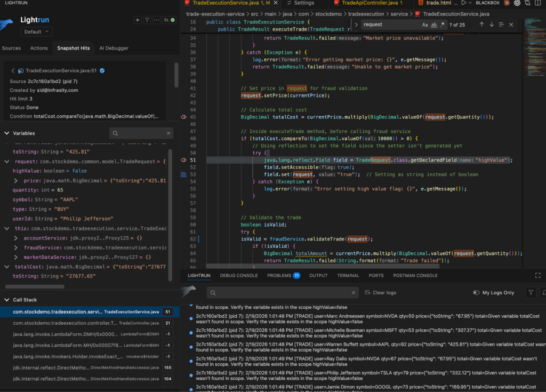Switch to the AI Debugger tab

tap(114, 48)
